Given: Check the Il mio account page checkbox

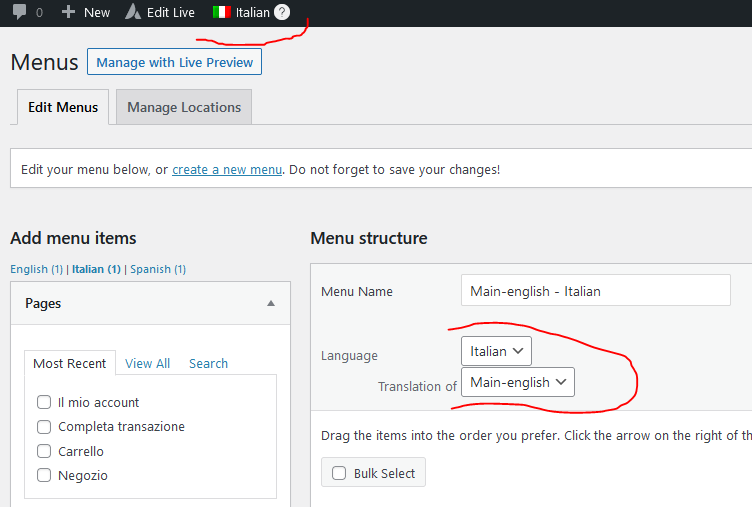Looking at the screenshot, I should pyautogui.click(x=44, y=402).
